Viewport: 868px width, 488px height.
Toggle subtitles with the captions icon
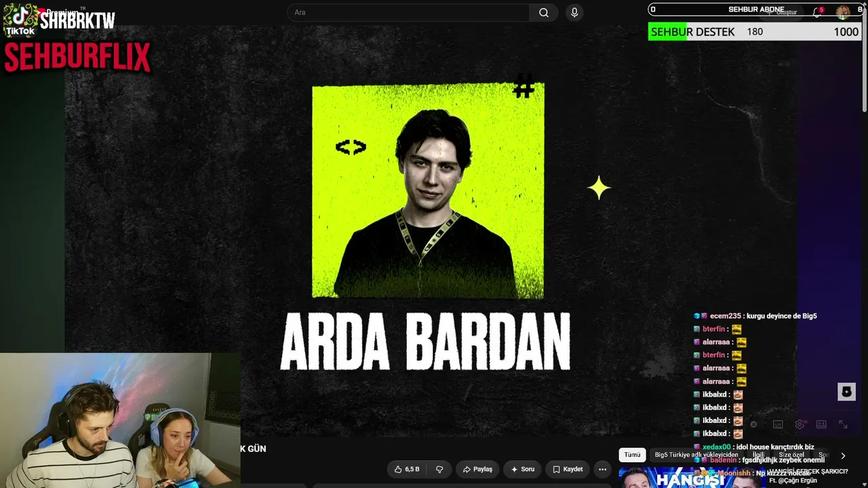tap(778, 424)
